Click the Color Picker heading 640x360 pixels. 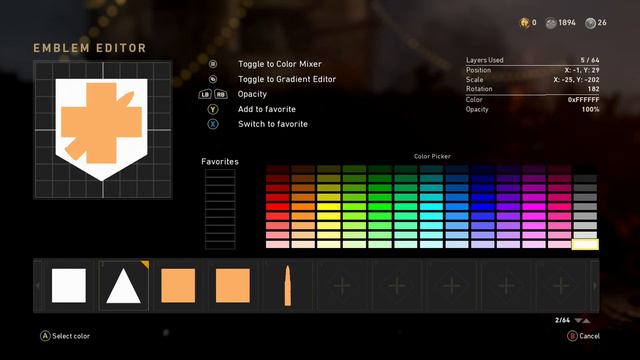432,156
